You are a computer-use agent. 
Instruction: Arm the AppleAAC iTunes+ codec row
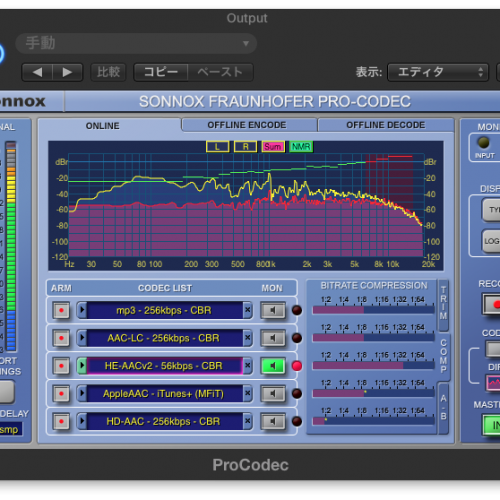61,394
